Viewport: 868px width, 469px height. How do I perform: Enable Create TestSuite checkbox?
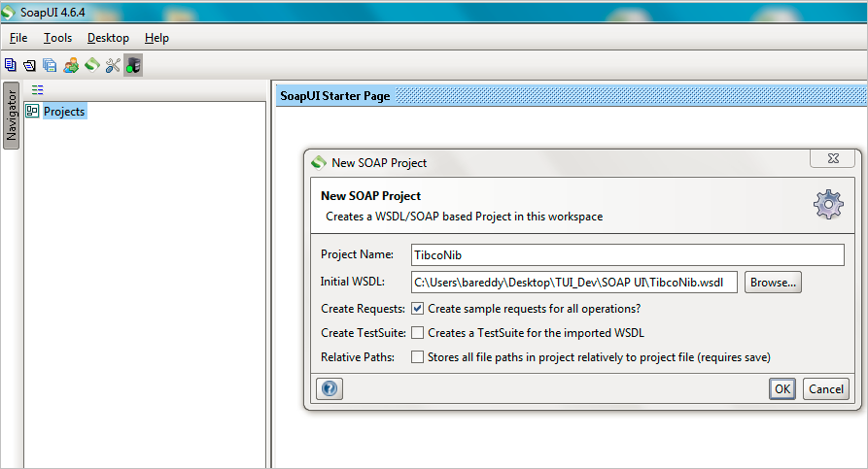(417, 333)
